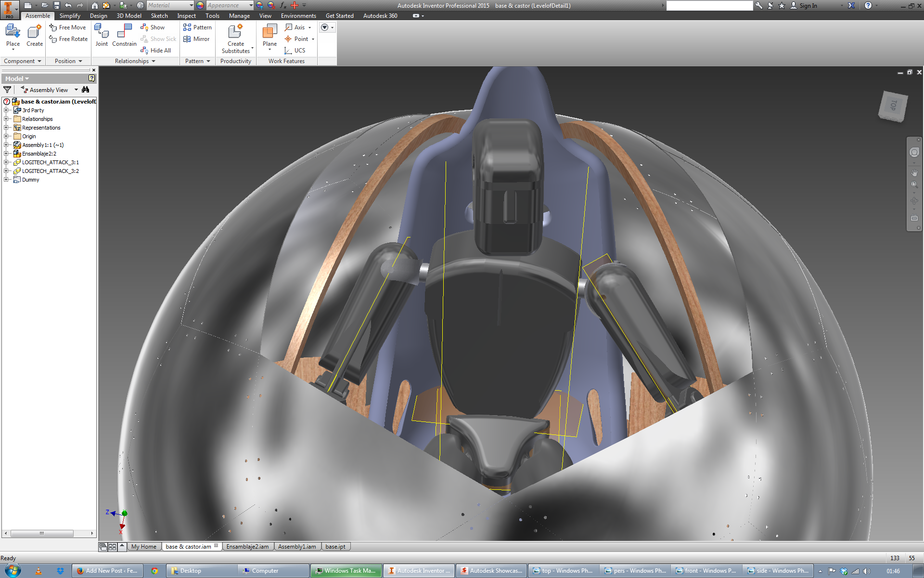Open the Model browser header menu
The image size is (924, 578).
[x=17, y=79]
